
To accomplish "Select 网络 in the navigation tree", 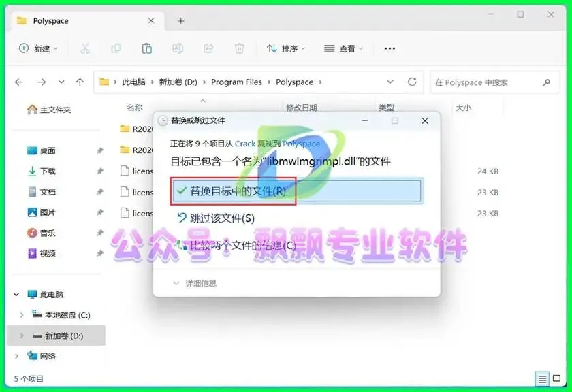I will (x=42, y=356).
